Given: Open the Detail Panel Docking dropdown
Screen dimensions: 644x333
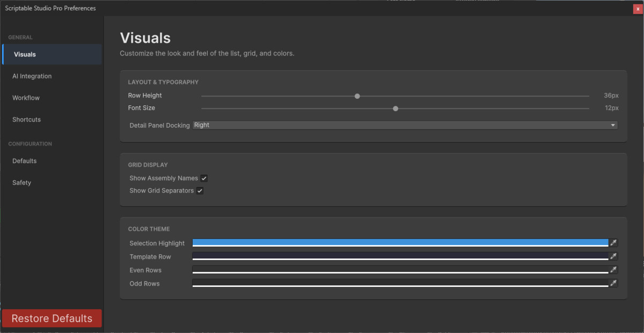Looking at the screenshot, I should pos(405,125).
